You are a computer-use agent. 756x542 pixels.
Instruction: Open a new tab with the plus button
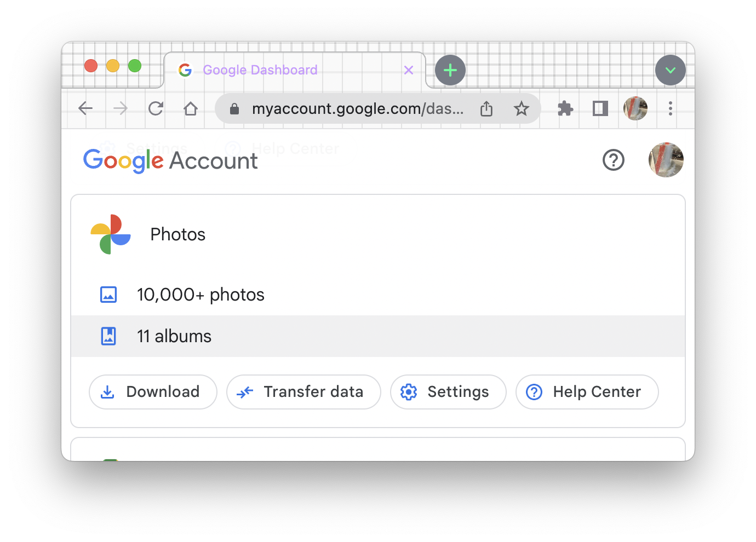tap(450, 70)
